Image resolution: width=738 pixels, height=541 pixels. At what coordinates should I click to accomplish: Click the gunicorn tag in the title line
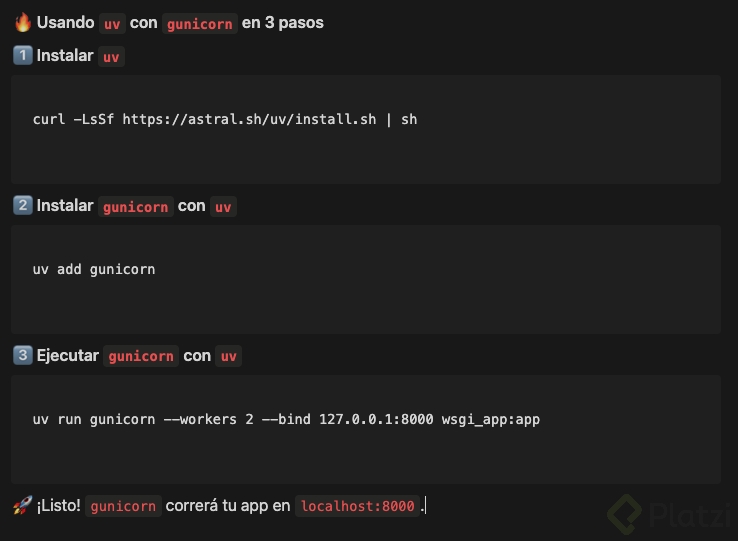200,23
